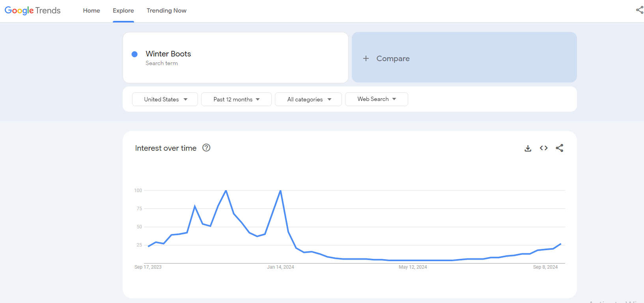Open the All categories dropdown
644x303 pixels.
[308, 99]
